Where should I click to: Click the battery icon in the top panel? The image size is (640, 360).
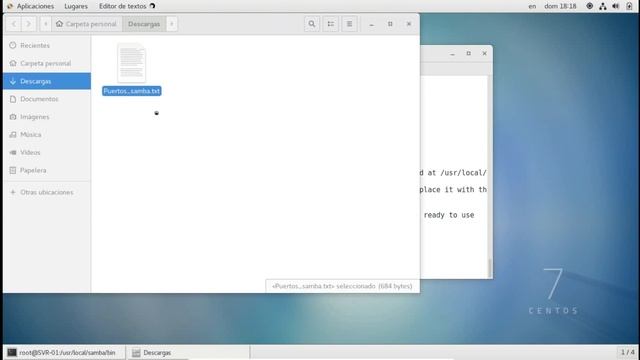click(629, 6)
